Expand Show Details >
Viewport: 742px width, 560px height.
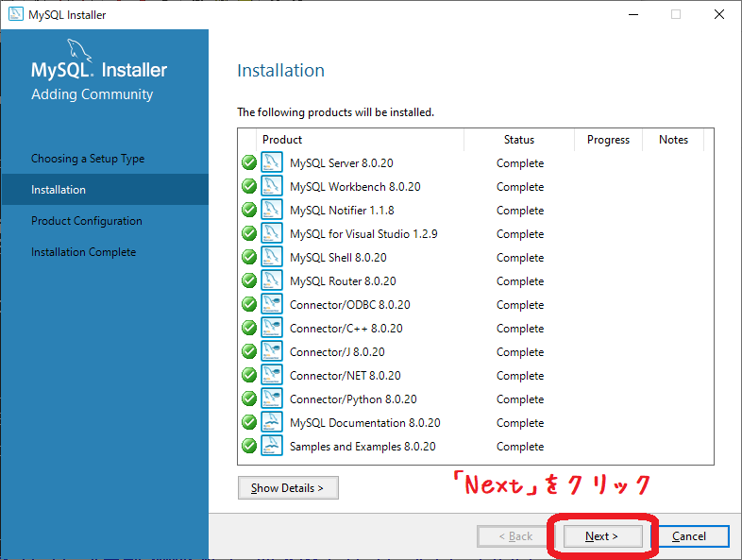(x=288, y=487)
